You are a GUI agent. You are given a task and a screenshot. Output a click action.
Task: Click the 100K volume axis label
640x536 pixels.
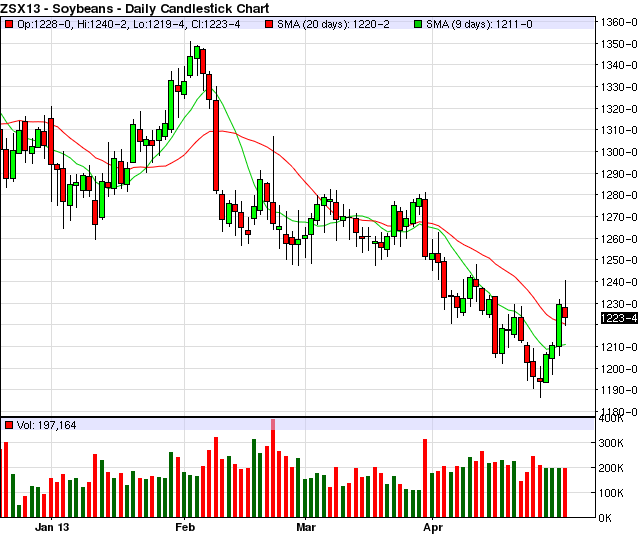click(611, 493)
